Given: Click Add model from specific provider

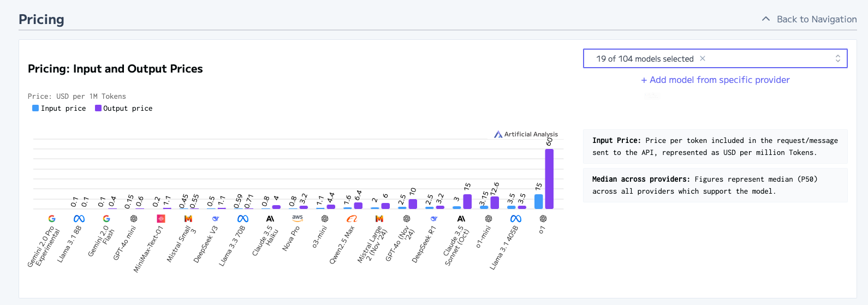Looking at the screenshot, I should [x=715, y=80].
